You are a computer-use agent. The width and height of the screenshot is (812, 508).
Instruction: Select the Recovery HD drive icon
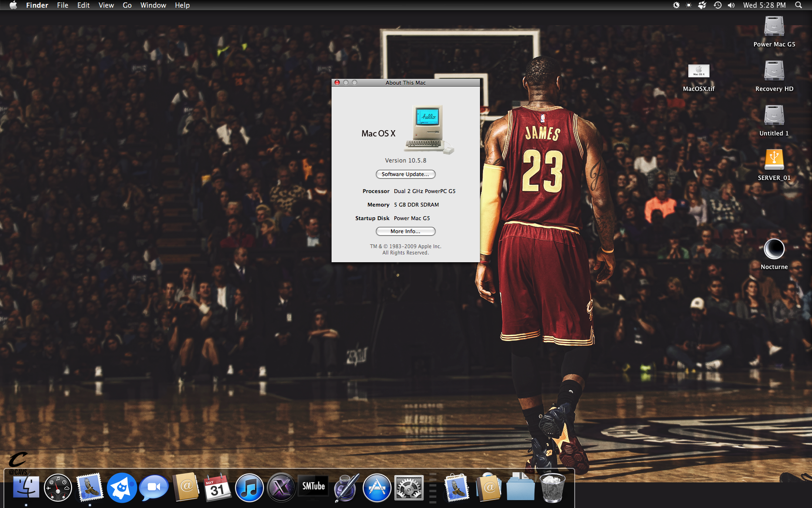[x=774, y=71]
